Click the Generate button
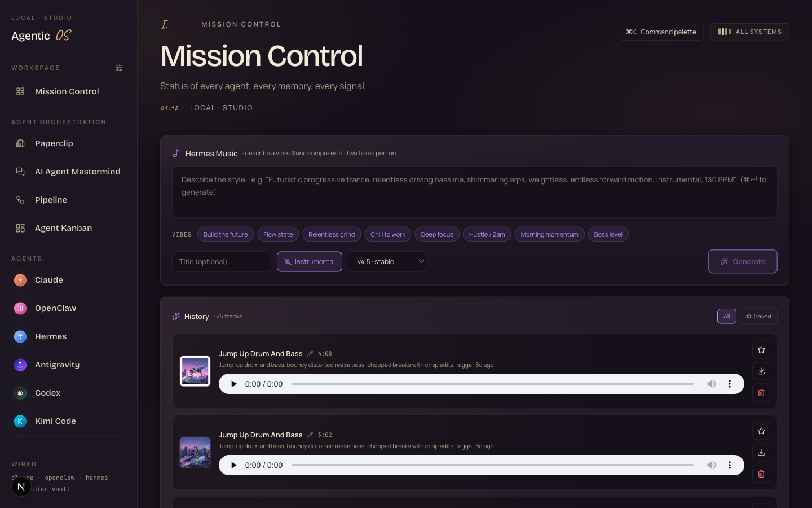This screenshot has height=508, width=812. tap(743, 261)
